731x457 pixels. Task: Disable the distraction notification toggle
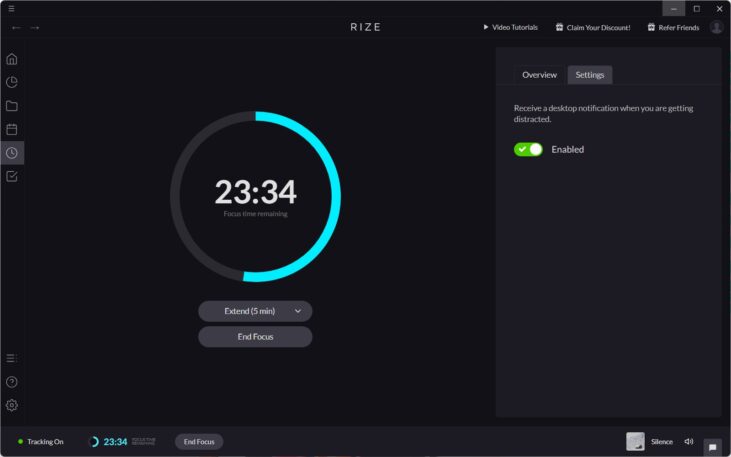[528, 149]
